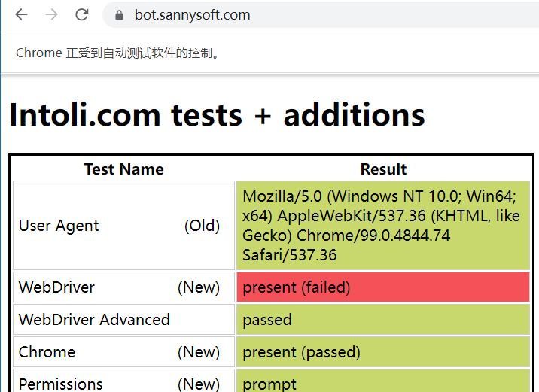This screenshot has width=539, height=392.
Task: Click the Chrome test name cell
Action: 123,352
